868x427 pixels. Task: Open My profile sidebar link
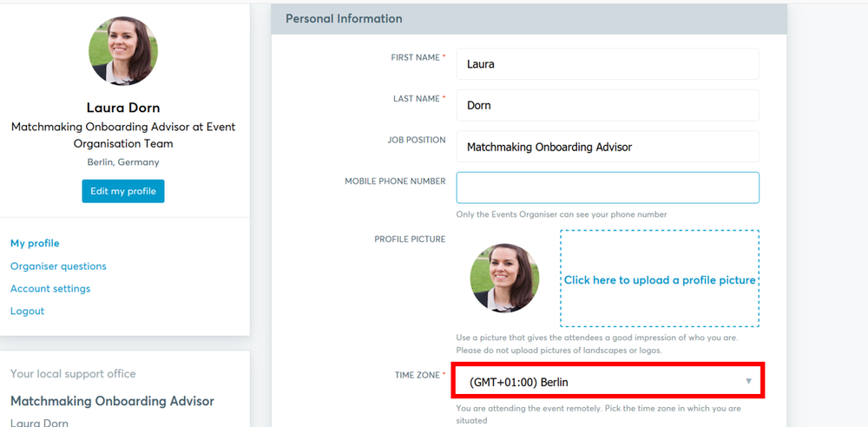[x=35, y=243]
